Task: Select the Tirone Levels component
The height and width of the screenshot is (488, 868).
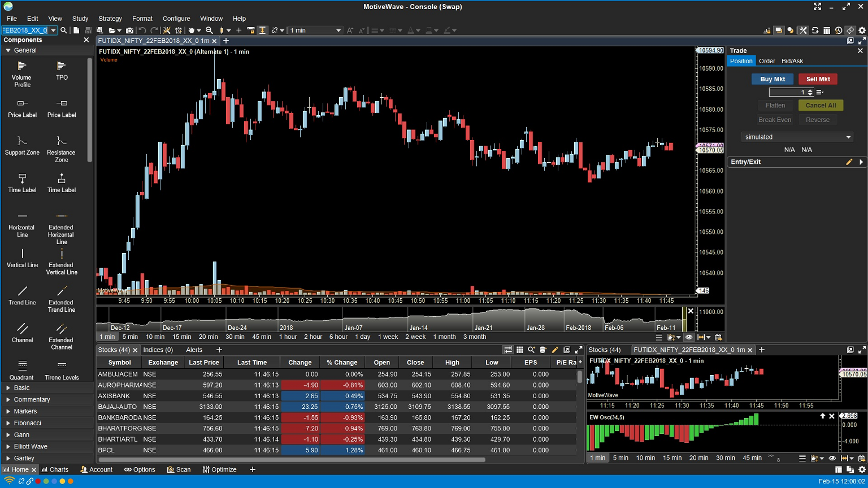Action: 62,371
